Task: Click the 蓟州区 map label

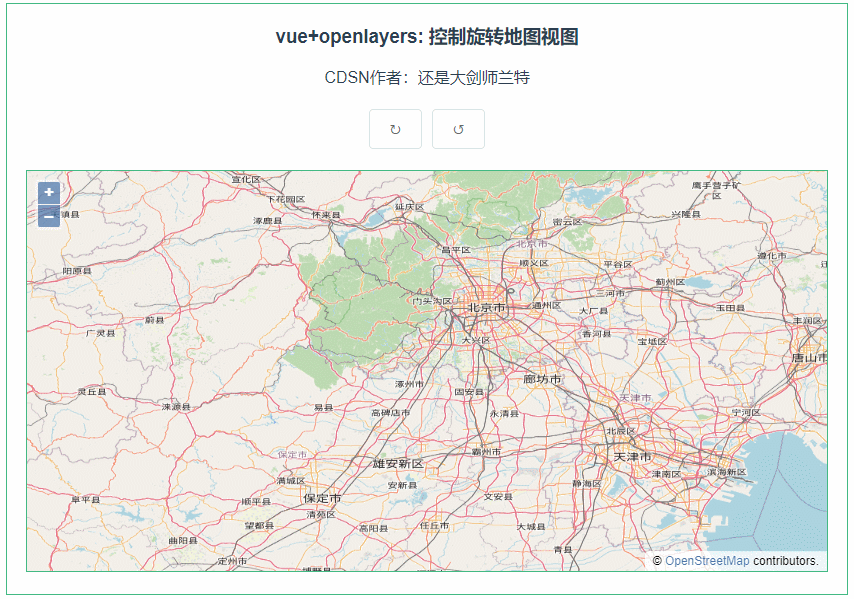Action: (670, 282)
